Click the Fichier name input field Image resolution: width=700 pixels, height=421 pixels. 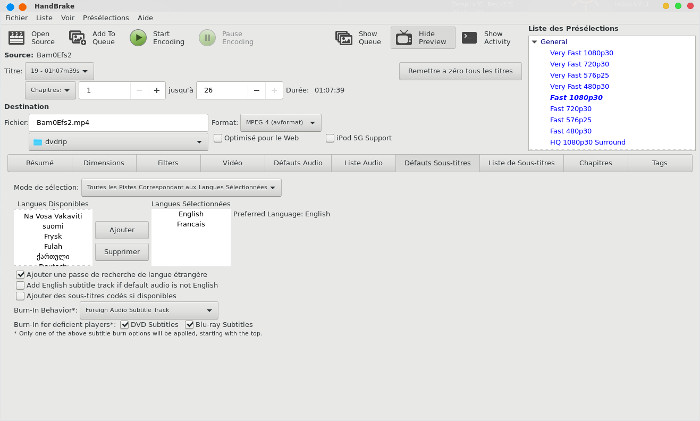(x=118, y=122)
